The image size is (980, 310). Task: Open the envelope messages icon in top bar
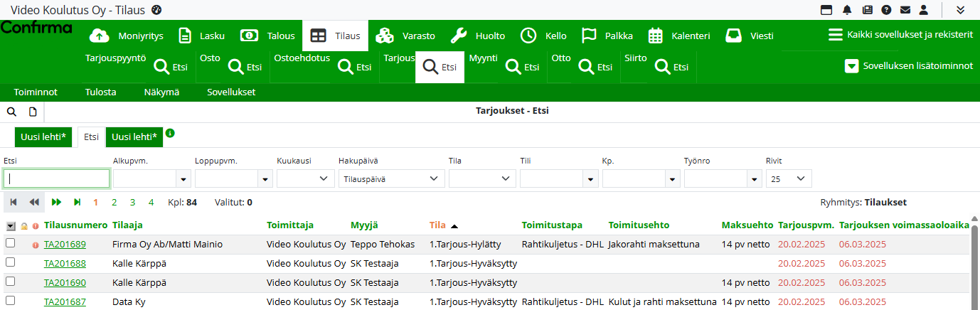(905, 10)
